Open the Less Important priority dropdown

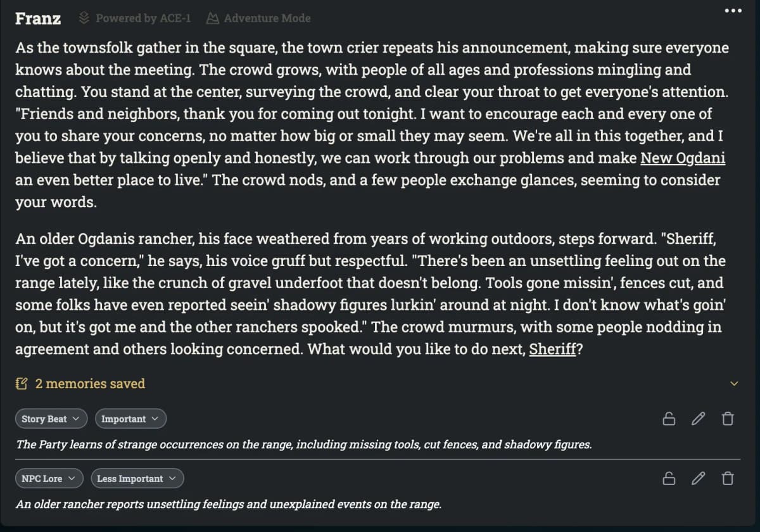(x=137, y=479)
